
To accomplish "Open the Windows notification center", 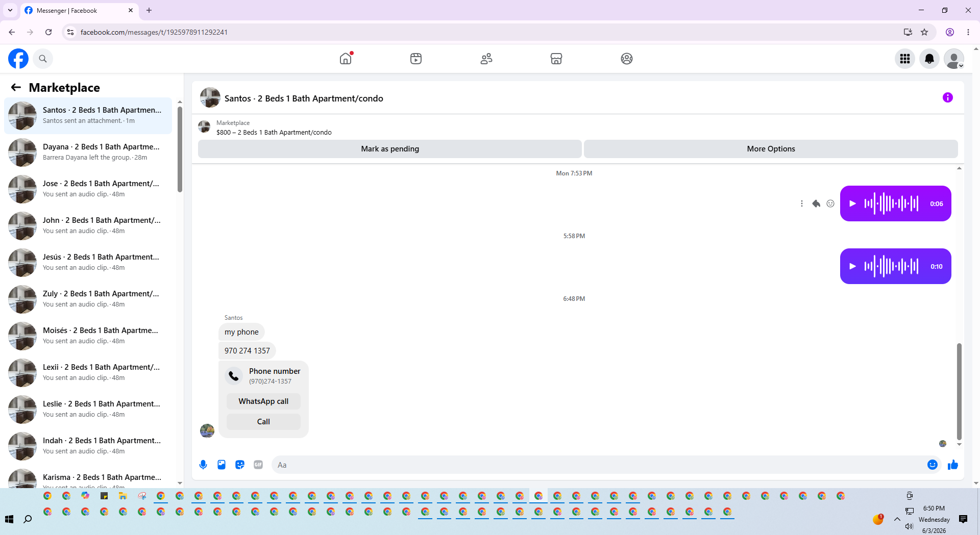I will tap(963, 519).
